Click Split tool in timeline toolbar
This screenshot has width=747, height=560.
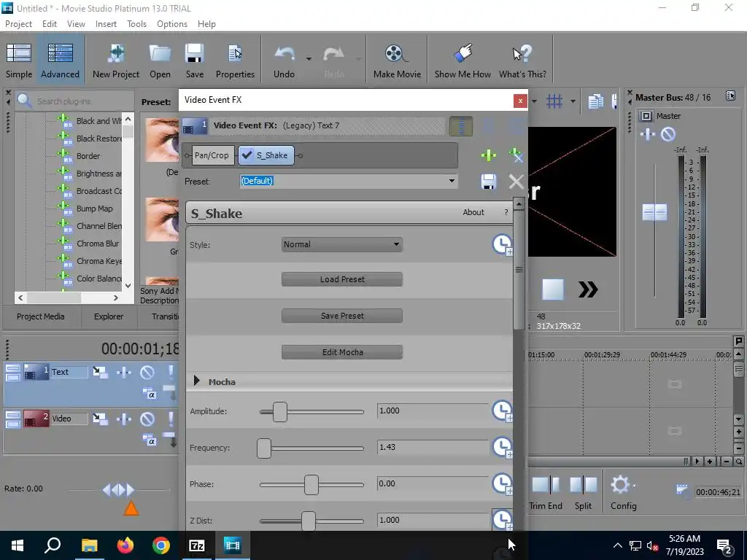point(583,492)
